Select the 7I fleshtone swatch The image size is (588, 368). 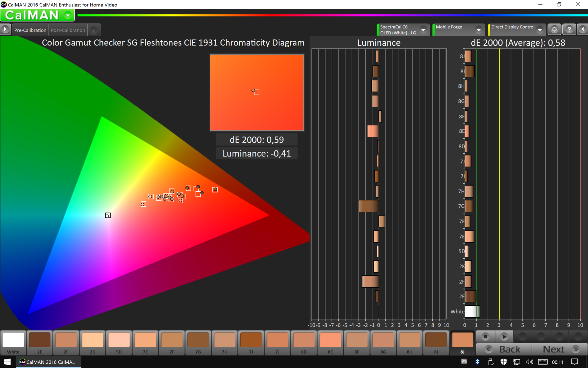pos(251,343)
